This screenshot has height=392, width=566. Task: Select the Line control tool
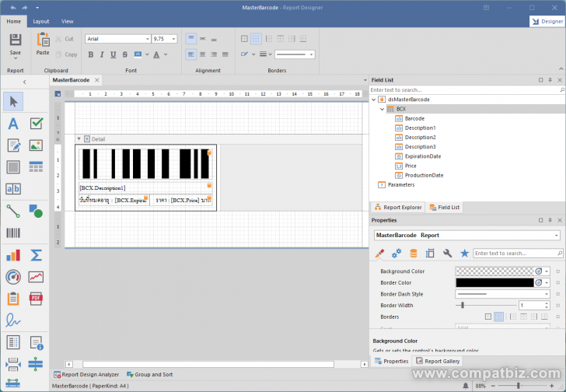pyautogui.click(x=13, y=211)
